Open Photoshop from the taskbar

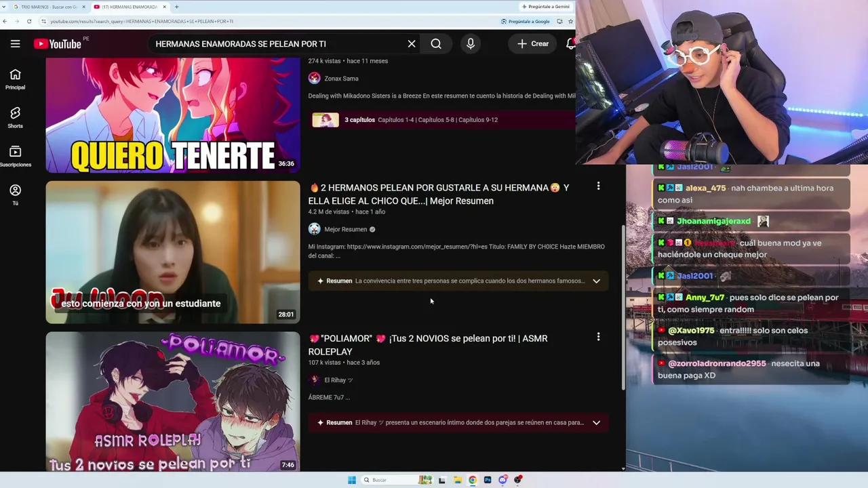pyautogui.click(x=488, y=480)
